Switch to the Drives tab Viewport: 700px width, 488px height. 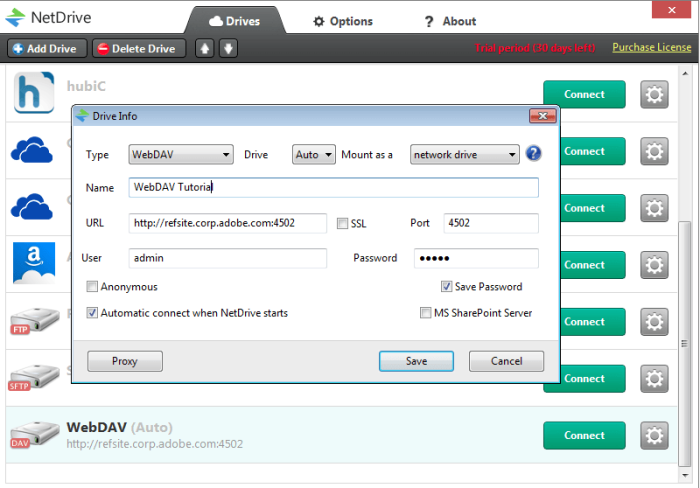click(234, 21)
